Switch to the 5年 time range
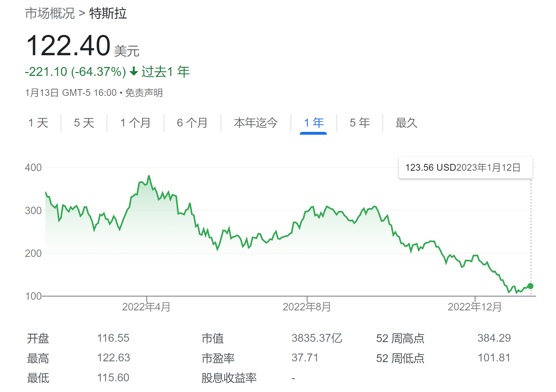Viewport: 556px width, 392px height. click(359, 123)
